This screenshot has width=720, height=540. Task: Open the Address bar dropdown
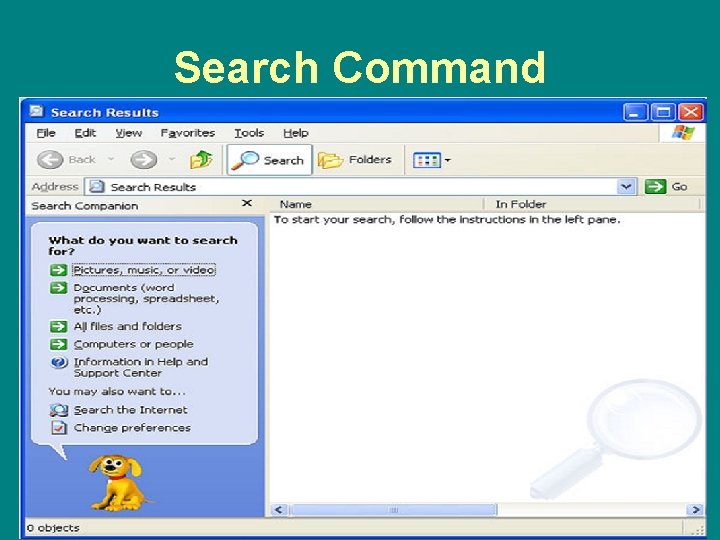(x=626, y=186)
